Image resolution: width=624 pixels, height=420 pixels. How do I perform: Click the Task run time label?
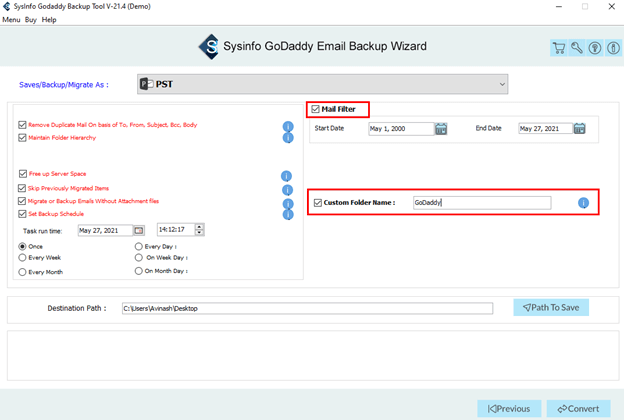click(x=43, y=231)
